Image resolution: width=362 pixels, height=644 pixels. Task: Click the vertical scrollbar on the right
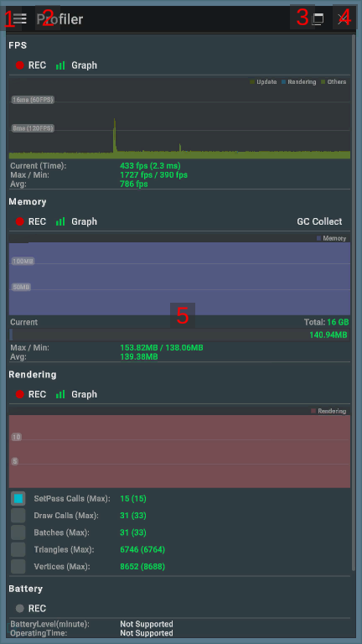pos(354,302)
